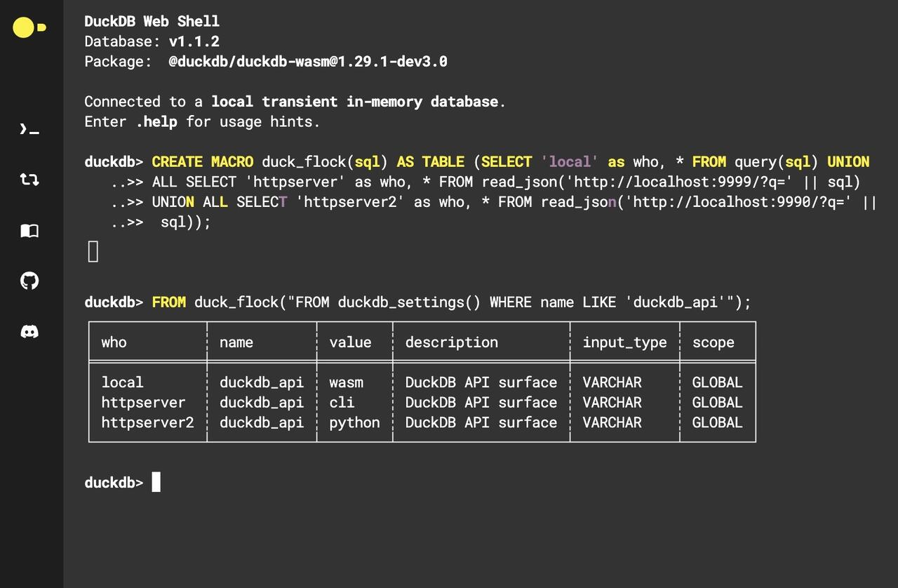Click the yellow DuckDB logo

(x=29, y=28)
